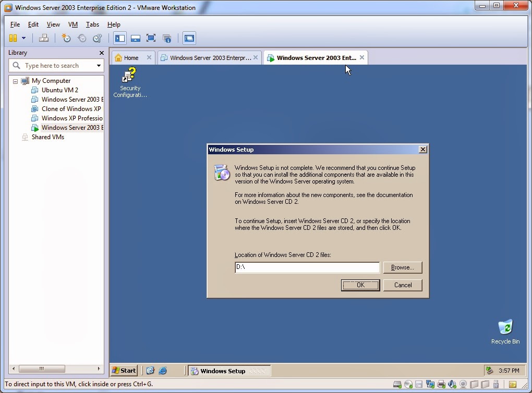Click Cancel in Windows Setup dialog

403,285
